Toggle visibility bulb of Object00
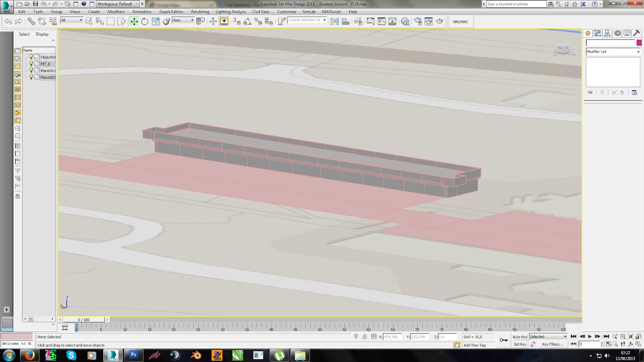 click(31, 57)
